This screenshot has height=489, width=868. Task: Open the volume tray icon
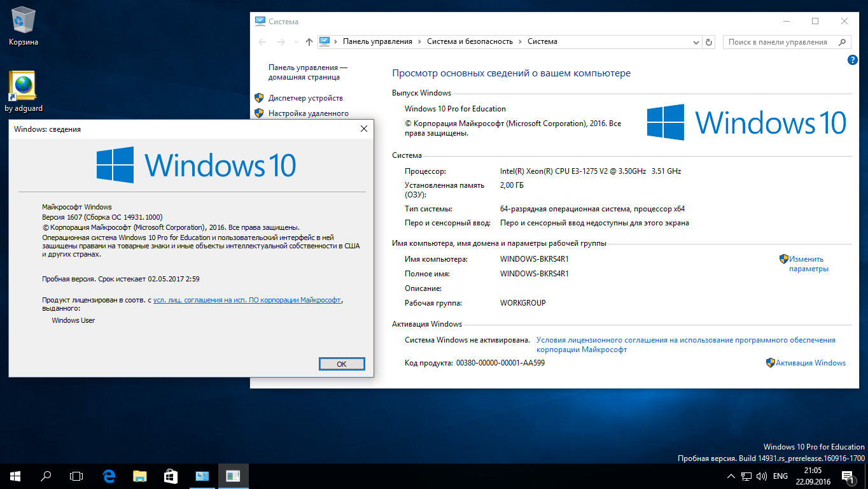762,476
